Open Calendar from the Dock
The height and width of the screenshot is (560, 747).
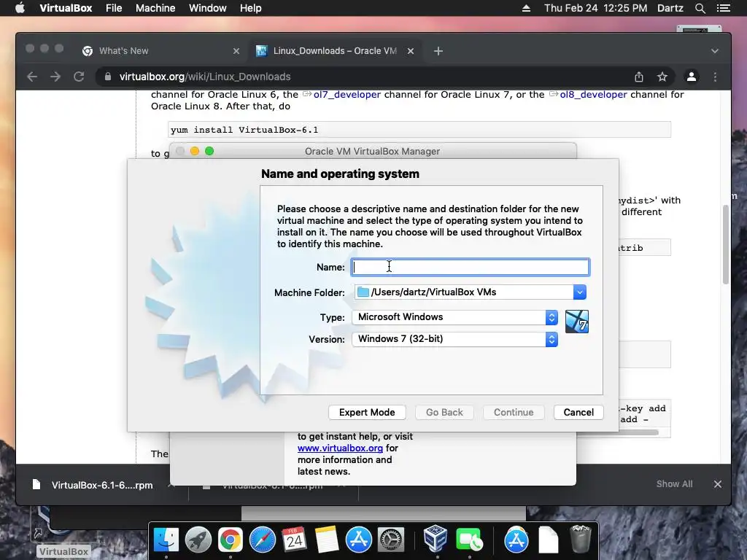coord(295,540)
